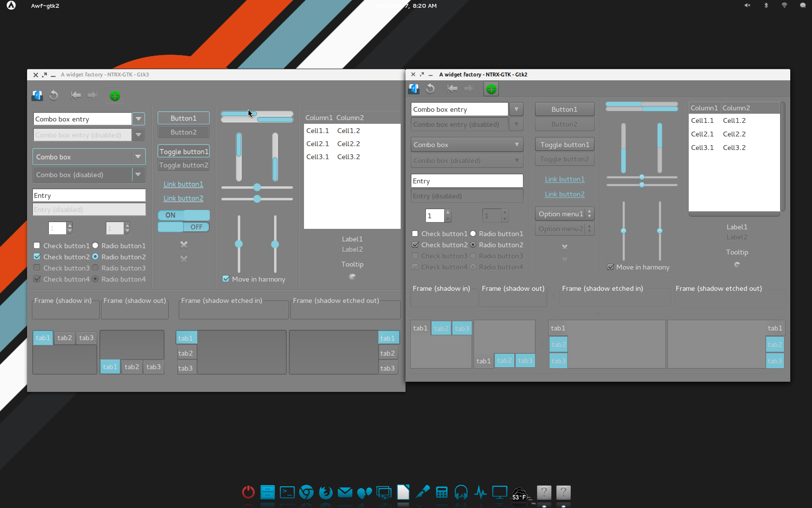Click the forward arrow in the Gtk3 toolbar
The image size is (812, 508).
tap(92, 95)
